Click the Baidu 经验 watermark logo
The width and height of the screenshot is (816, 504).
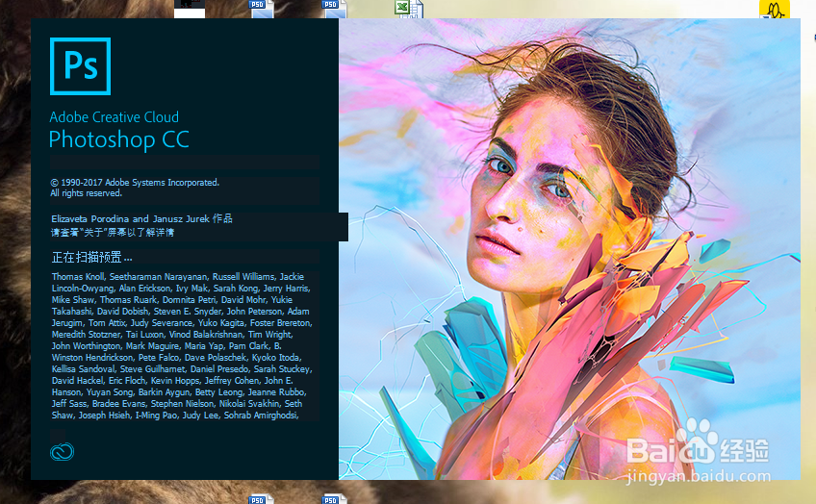tap(698, 444)
